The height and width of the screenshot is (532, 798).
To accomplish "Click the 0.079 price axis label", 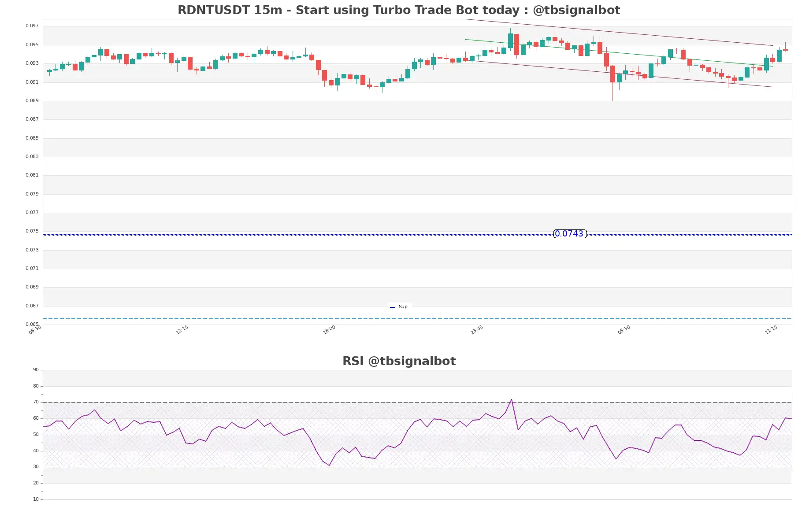I will [32, 194].
